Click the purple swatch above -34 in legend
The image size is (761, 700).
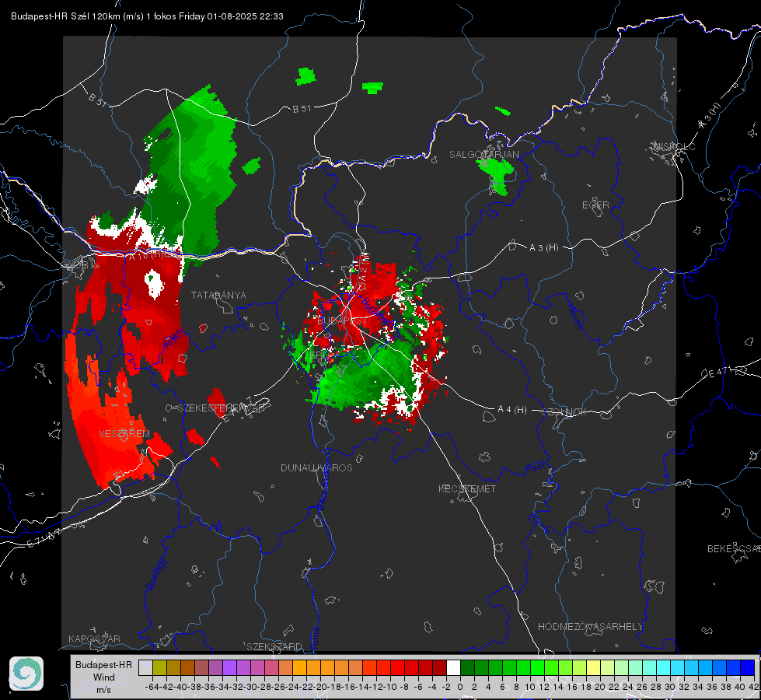coord(229,667)
